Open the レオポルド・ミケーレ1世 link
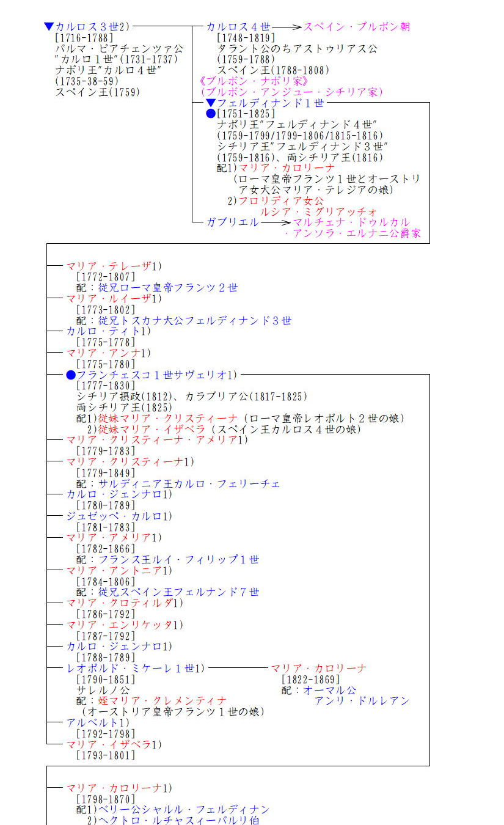504x825 pixels. click(x=131, y=669)
